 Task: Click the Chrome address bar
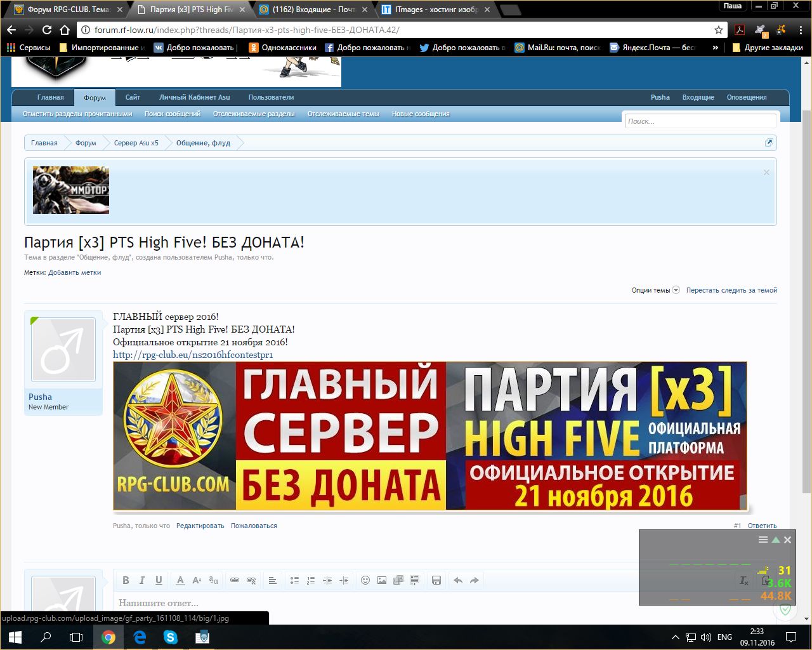pos(400,30)
